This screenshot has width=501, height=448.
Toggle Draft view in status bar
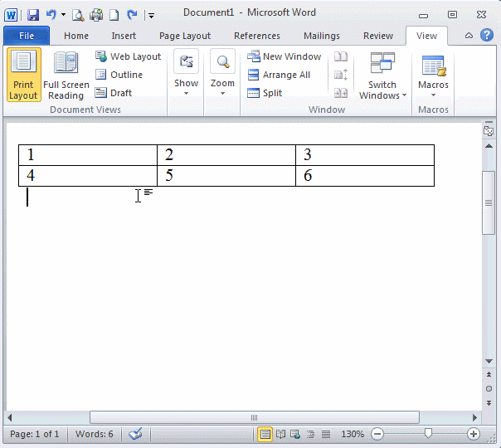[x=326, y=434]
